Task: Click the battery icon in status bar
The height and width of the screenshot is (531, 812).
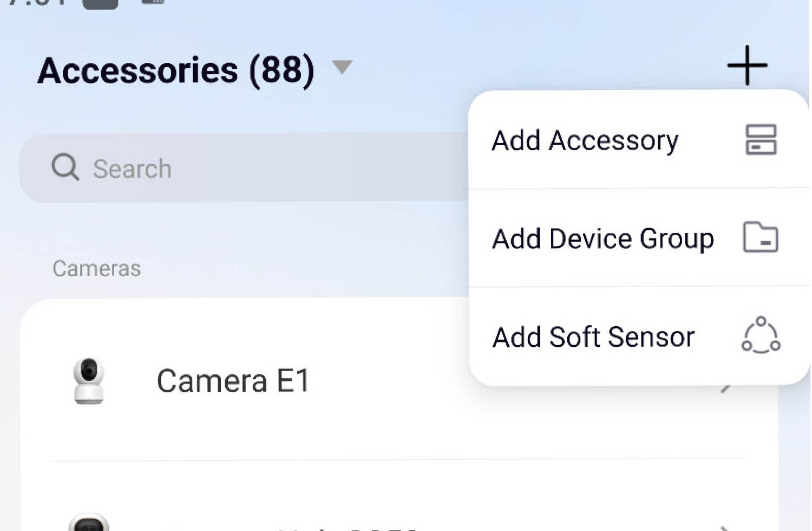Action: click(100, 4)
